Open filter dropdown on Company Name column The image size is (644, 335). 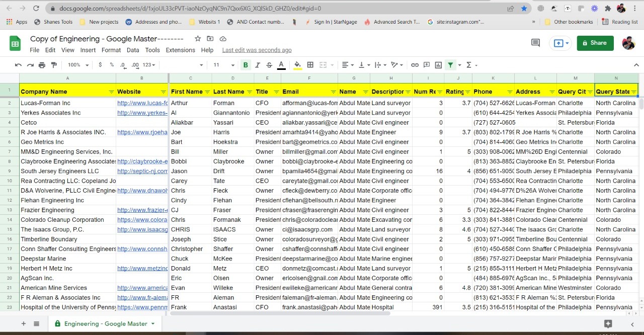(x=111, y=92)
